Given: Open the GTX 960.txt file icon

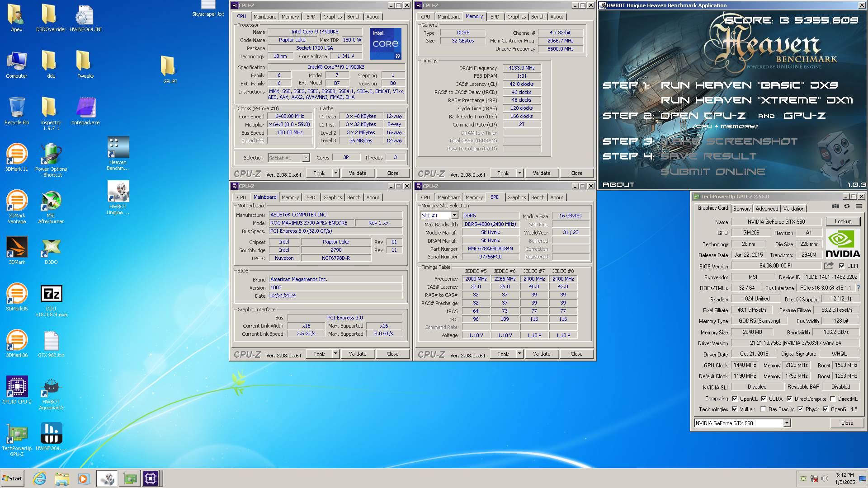Looking at the screenshot, I should 51,343.
